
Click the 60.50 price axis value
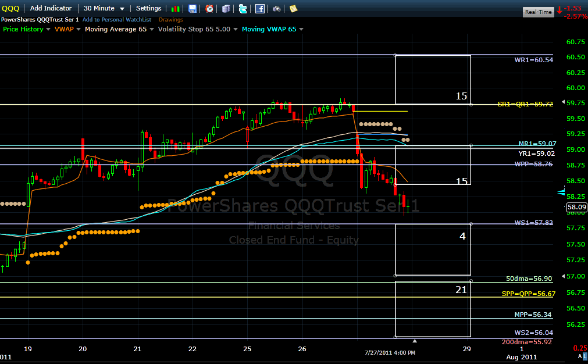pyautogui.click(x=576, y=57)
